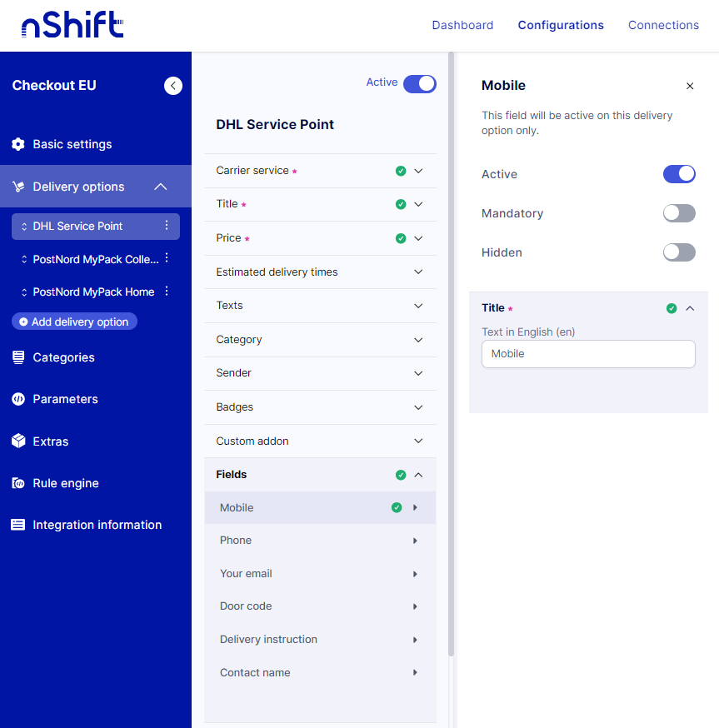Expand the Carrier service section
The height and width of the screenshot is (728, 719).
coord(418,171)
